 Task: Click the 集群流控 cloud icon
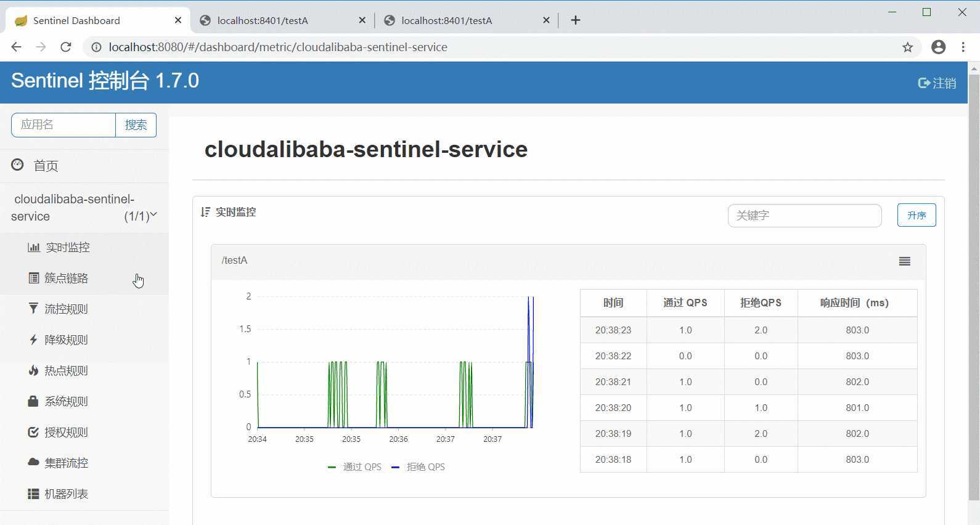coord(33,462)
